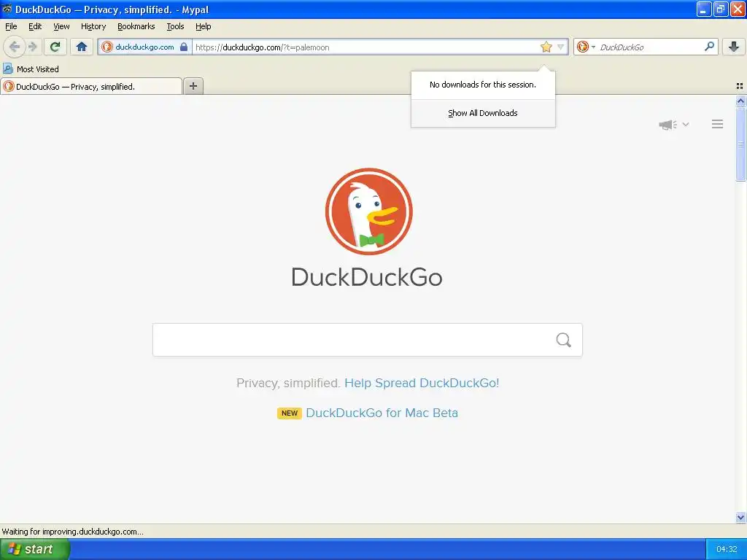Click the DuckDuckGo wordmark text
Screen dimensions: 747x560
367,277
